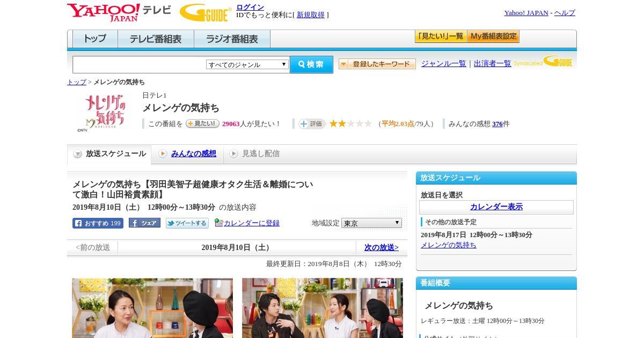Click the G-GUIDE logo in header
Image resolution: width=644 pixels, height=338 pixels.
tap(206, 12)
